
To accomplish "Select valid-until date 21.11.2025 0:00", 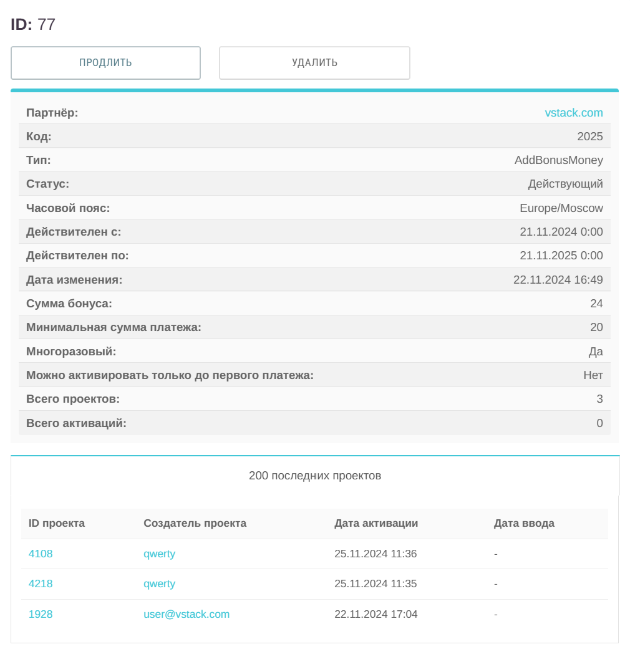I will coord(561,256).
